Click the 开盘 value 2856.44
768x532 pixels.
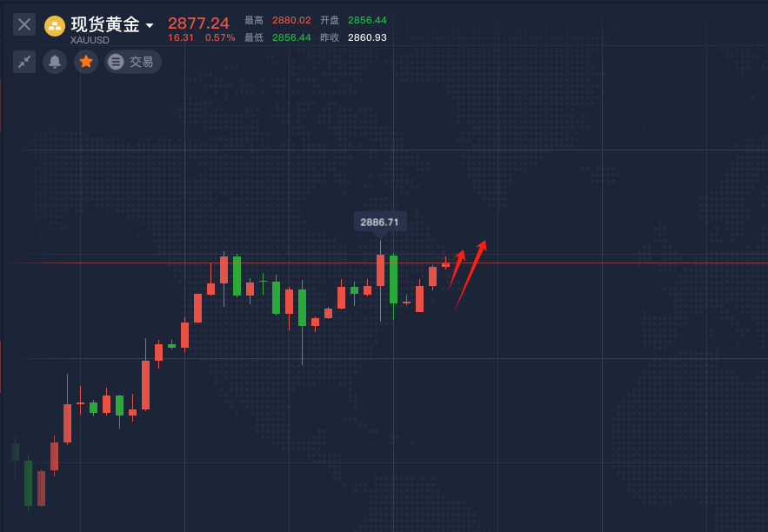tap(367, 20)
